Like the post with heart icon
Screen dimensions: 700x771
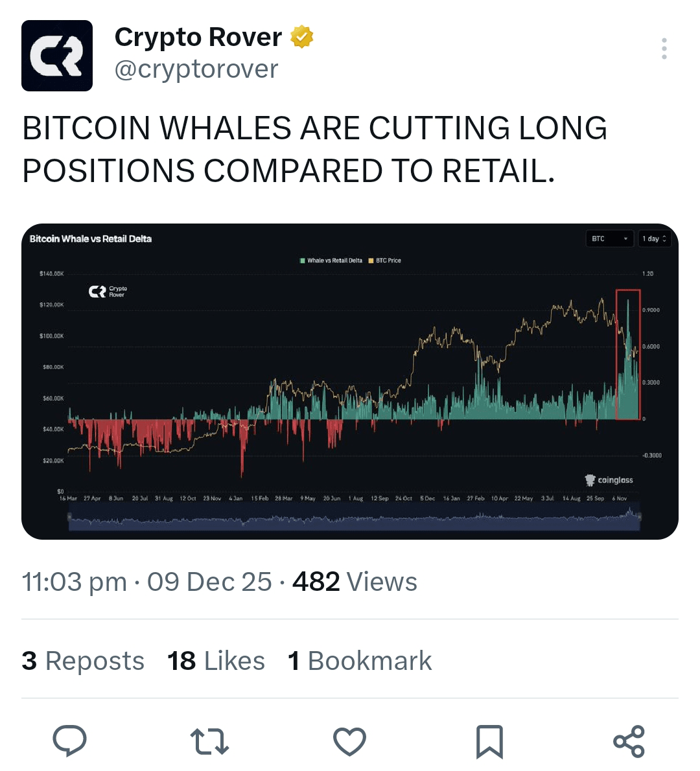(349, 741)
